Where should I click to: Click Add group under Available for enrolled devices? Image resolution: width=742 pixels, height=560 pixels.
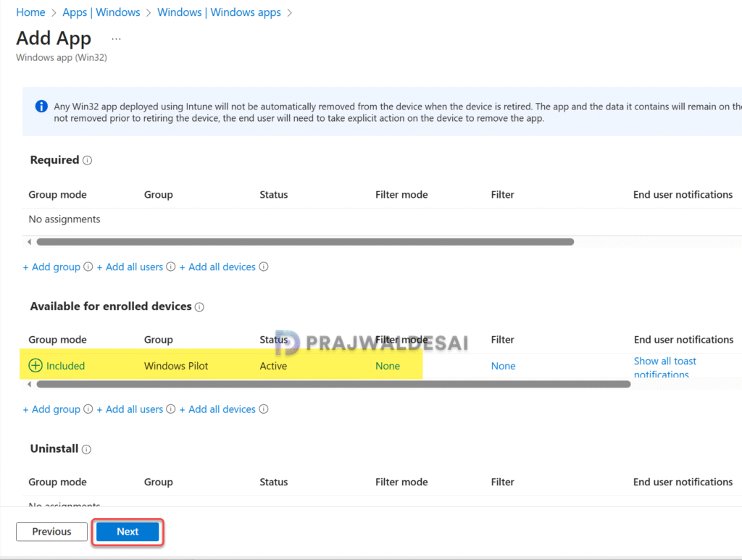pyautogui.click(x=51, y=409)
